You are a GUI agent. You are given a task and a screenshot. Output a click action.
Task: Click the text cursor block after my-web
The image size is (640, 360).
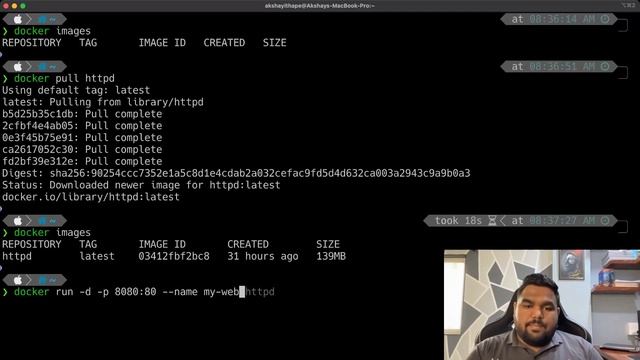click(x=242, y=292)
